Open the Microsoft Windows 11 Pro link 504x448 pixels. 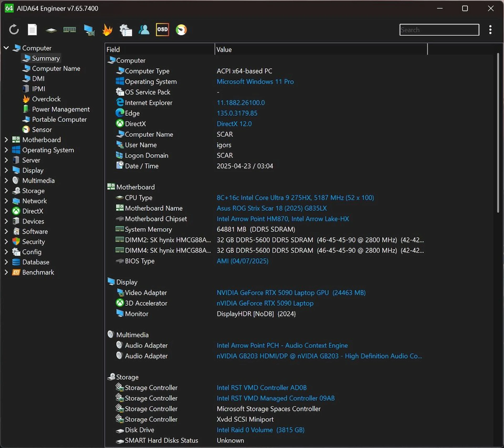255,82
